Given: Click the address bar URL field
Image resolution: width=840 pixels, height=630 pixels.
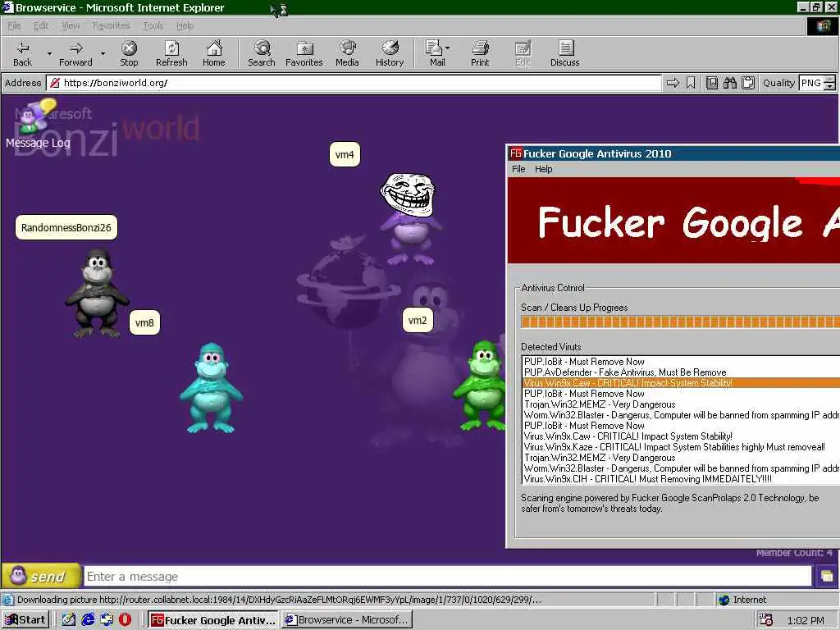Looking at the screenshot, I should (354, 83).
